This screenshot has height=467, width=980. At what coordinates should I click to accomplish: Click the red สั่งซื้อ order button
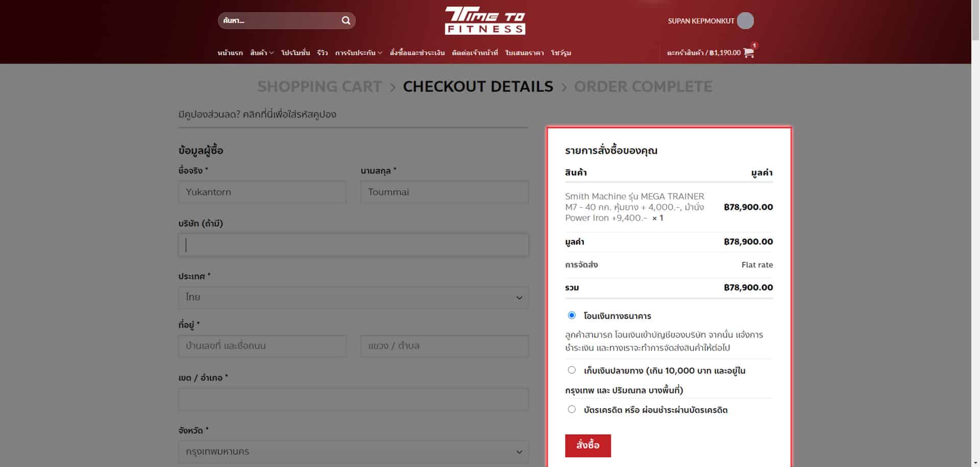point(587,446)
